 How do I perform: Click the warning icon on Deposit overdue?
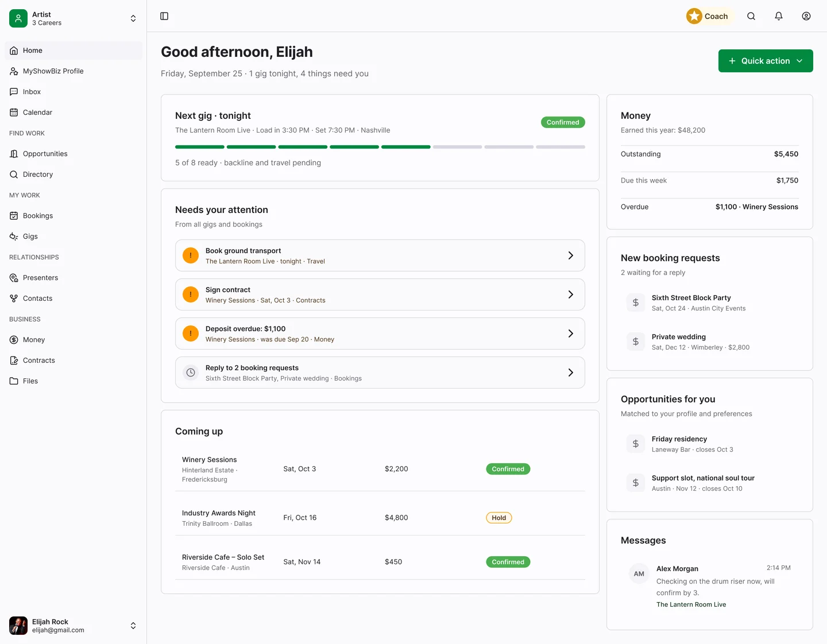(191, 333)
